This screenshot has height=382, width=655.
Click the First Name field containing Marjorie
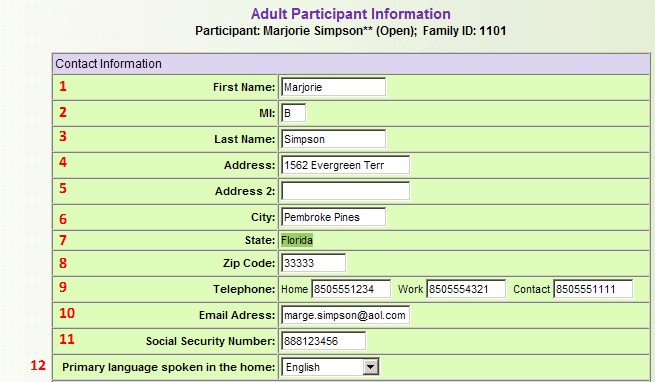pyautogui.click(x=333, y=87)
